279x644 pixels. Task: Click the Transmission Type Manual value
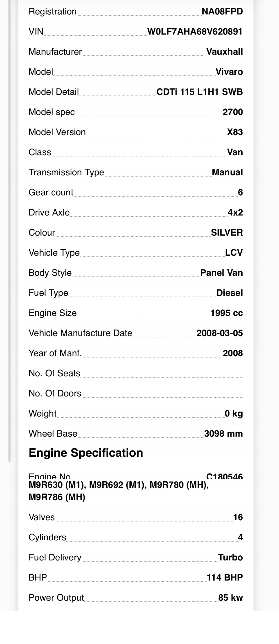(x=227, y=172)
